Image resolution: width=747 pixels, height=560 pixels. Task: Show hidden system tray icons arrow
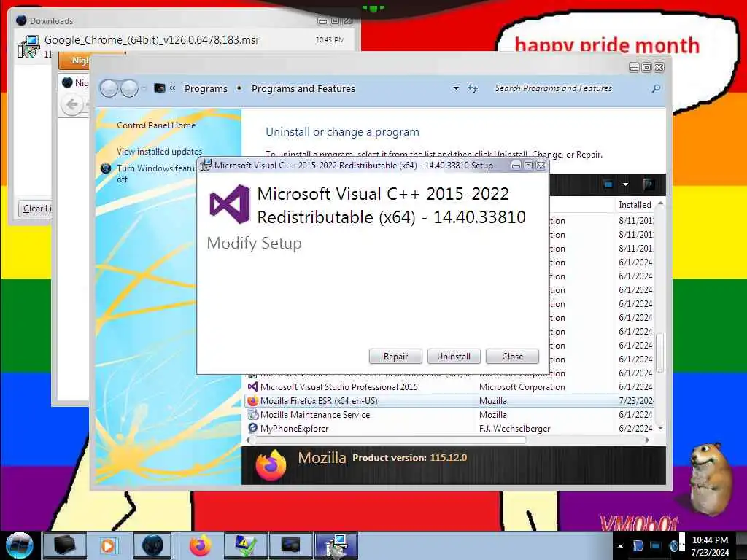tap(620, 546)
